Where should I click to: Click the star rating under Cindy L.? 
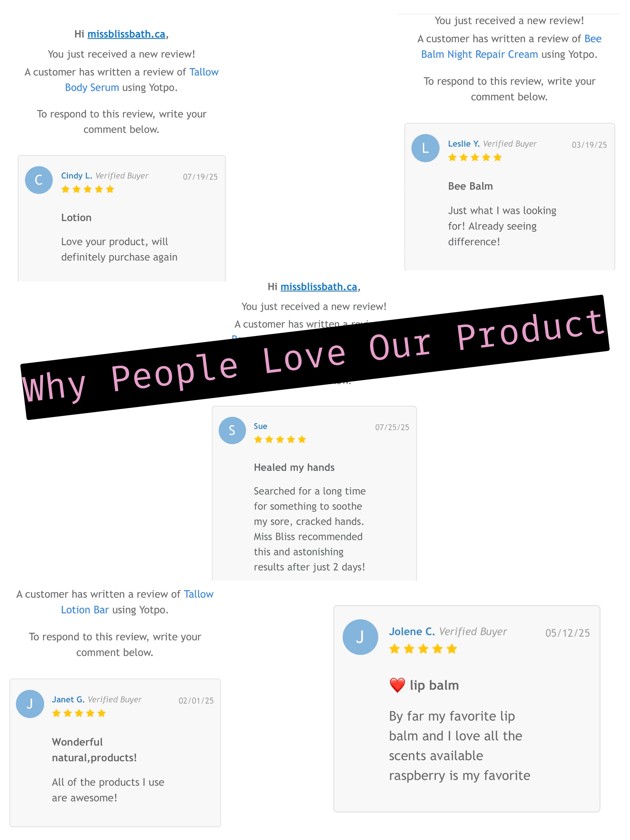coord(87,189)
